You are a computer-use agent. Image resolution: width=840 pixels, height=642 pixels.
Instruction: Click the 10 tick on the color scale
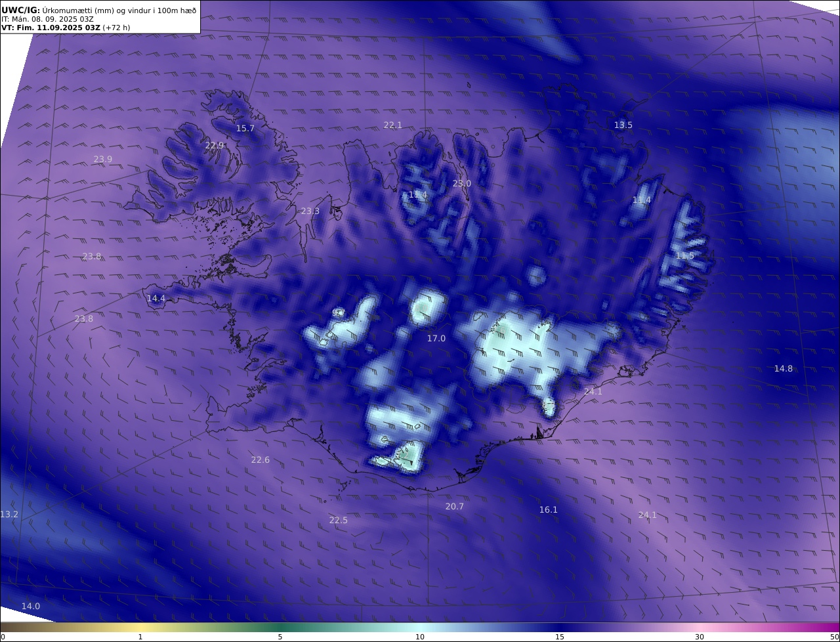click(x=420, y=637)
